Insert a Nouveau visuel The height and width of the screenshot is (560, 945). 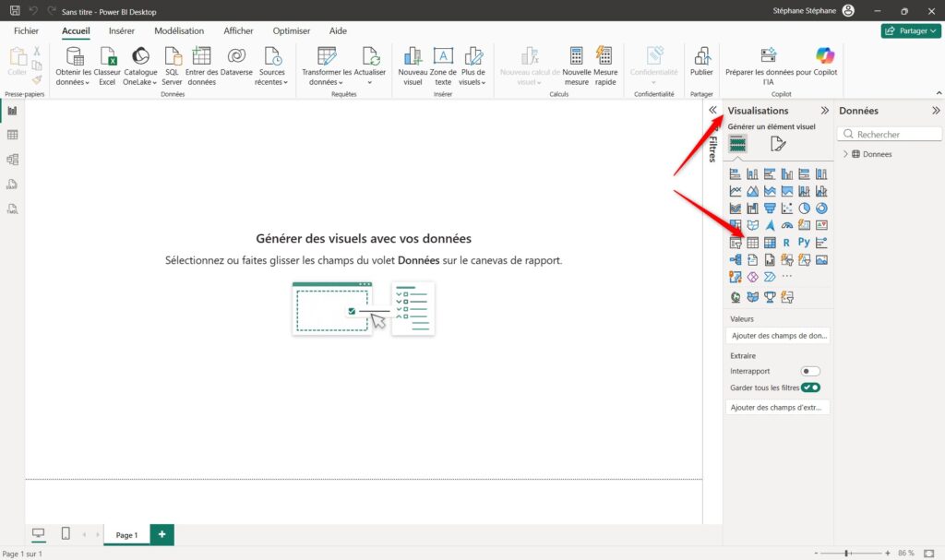click(413, 66)
